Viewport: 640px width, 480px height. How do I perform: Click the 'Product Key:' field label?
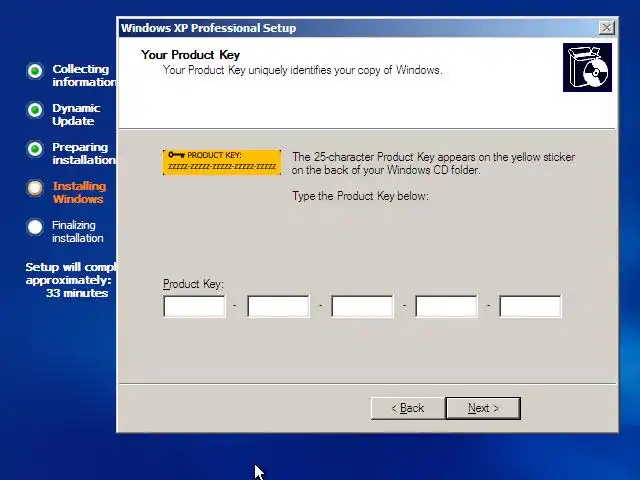coord(193,284)
